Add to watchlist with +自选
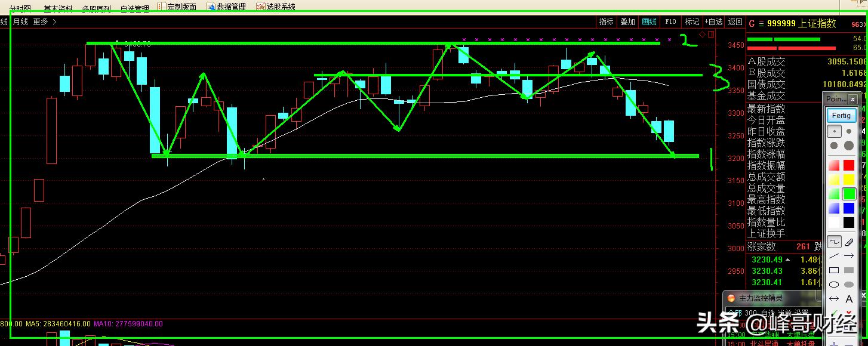 (x=713, y=21)
